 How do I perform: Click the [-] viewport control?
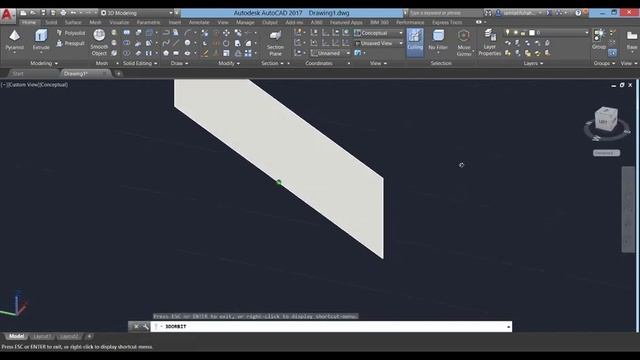3,85
